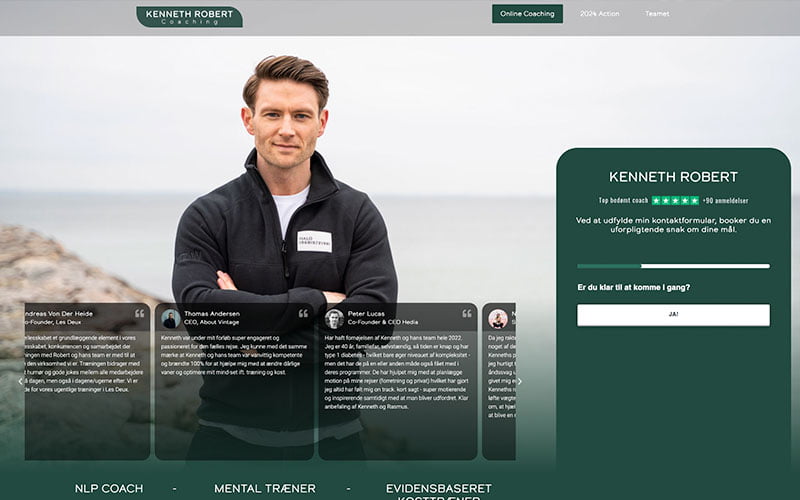Click quote mark icon on Thomas Andersen card
Image resolution: width=800 pixels, height=500 pixels.
pos(303,314)
